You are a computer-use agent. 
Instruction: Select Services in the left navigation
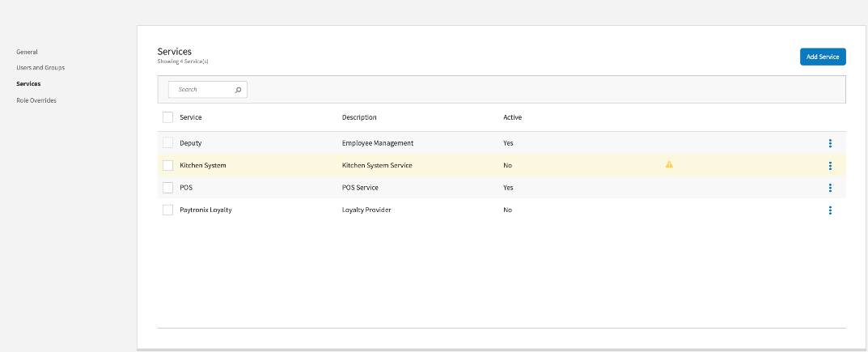(x=28, y=84)
